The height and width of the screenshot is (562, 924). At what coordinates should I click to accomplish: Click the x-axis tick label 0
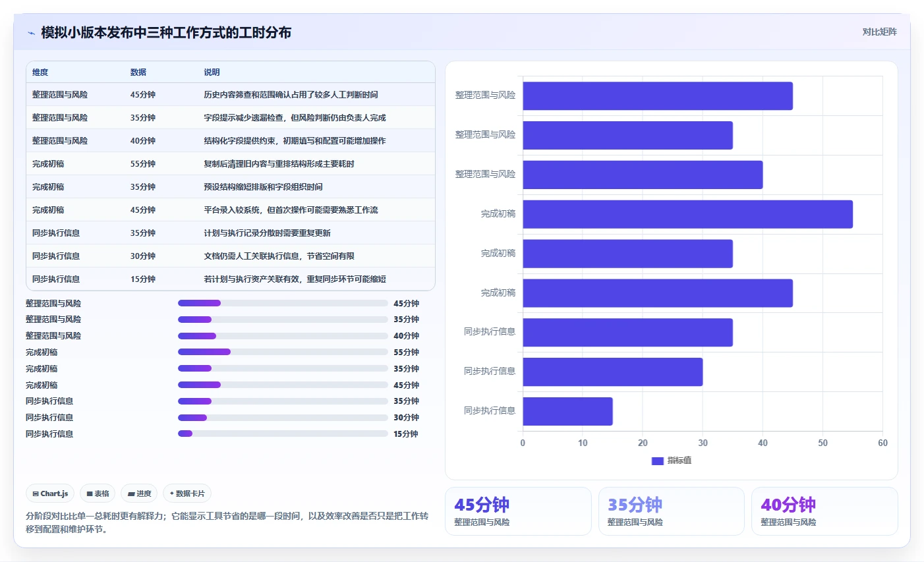[523, 443]
